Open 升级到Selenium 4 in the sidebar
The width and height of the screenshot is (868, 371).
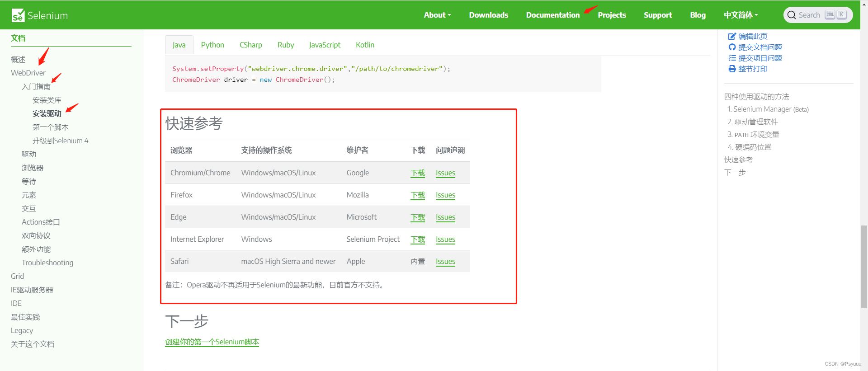click(x=61, y=141)
